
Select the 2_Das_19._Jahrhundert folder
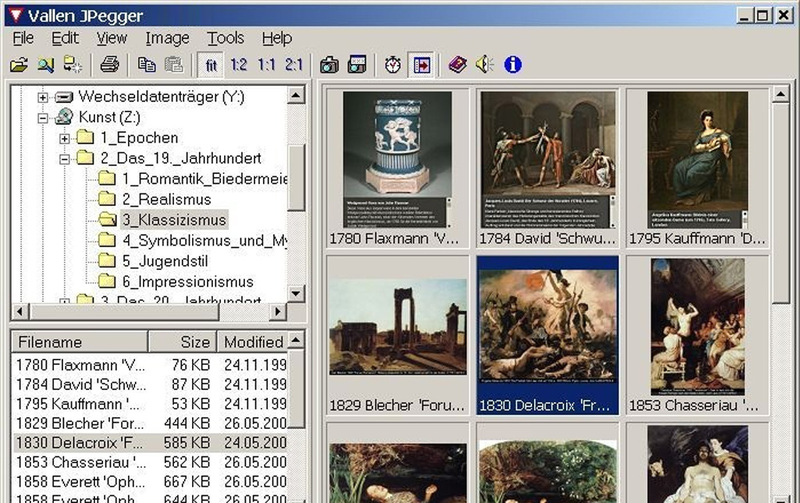[x=181, y=158]
